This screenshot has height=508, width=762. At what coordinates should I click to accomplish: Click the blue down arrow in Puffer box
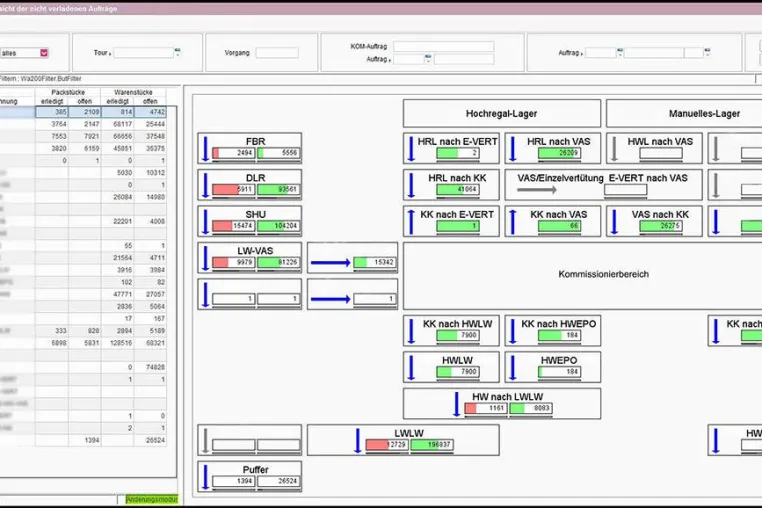[x=205, y=477]
